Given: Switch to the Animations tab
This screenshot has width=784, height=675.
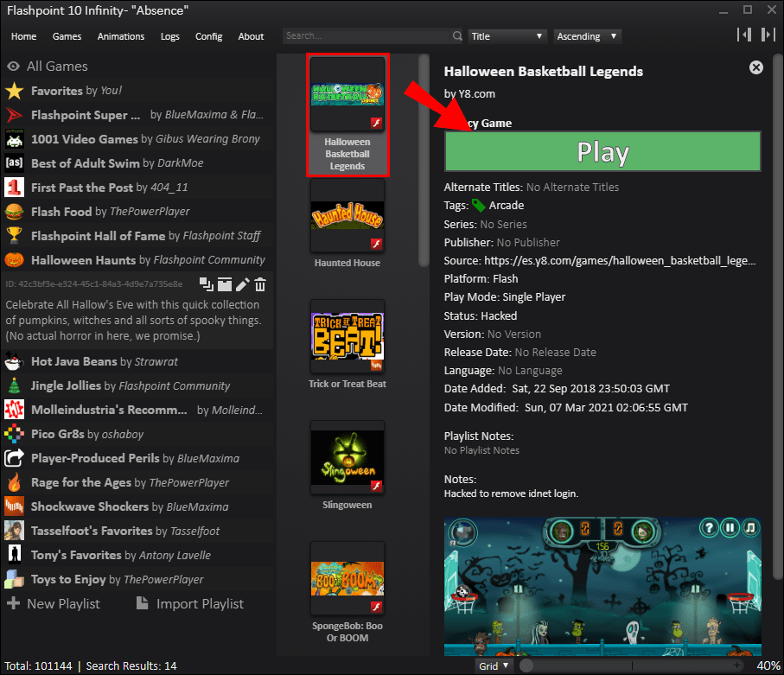Looking at the screenshot, I should pos(120,36).
